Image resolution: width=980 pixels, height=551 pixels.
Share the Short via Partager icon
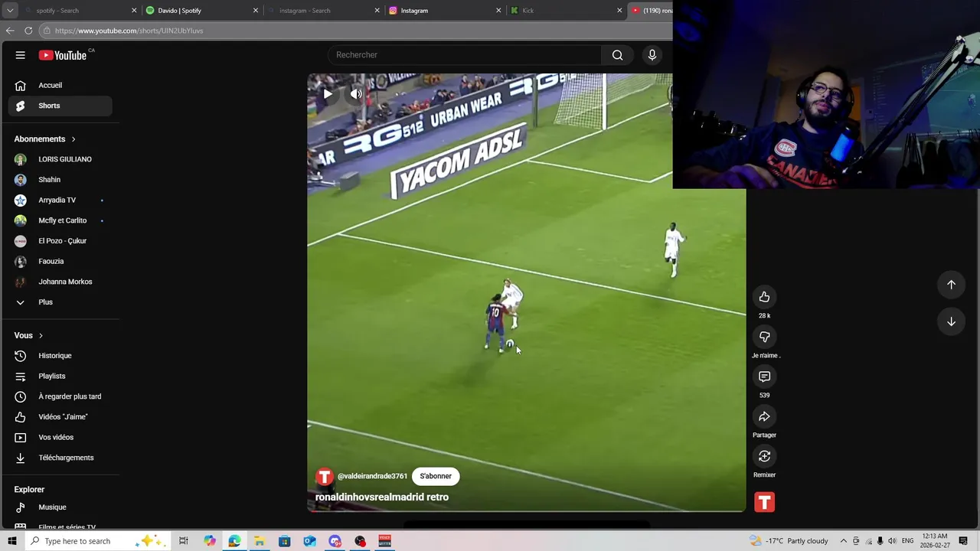764,416
